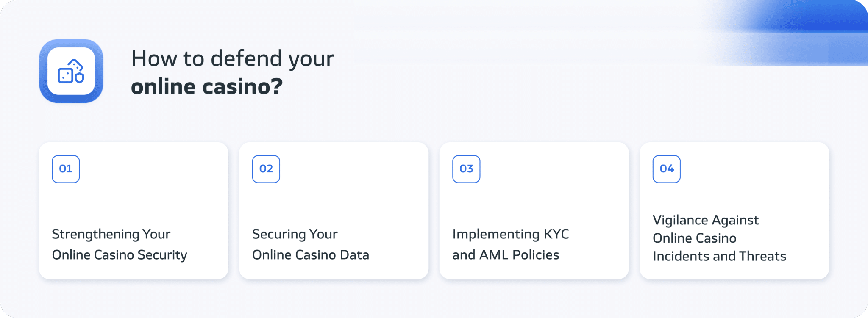
Task: Open Implementing KYC and AML Policies card
Action: (x=534, y=210)
